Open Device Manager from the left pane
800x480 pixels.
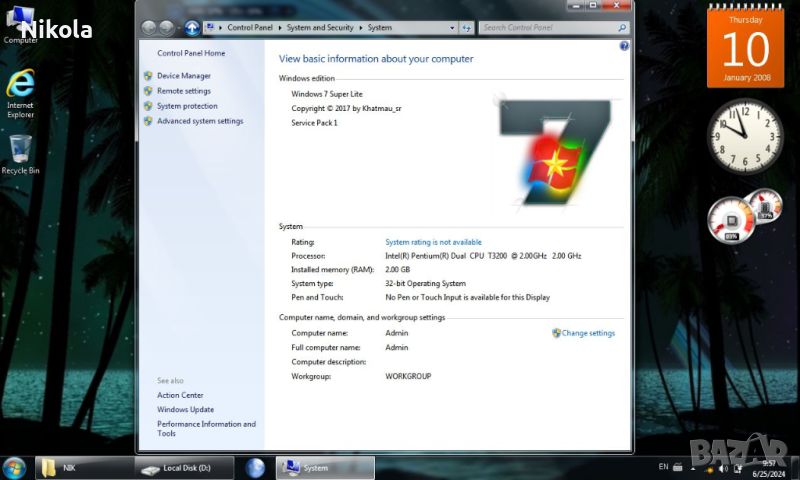tap(183, 76)
